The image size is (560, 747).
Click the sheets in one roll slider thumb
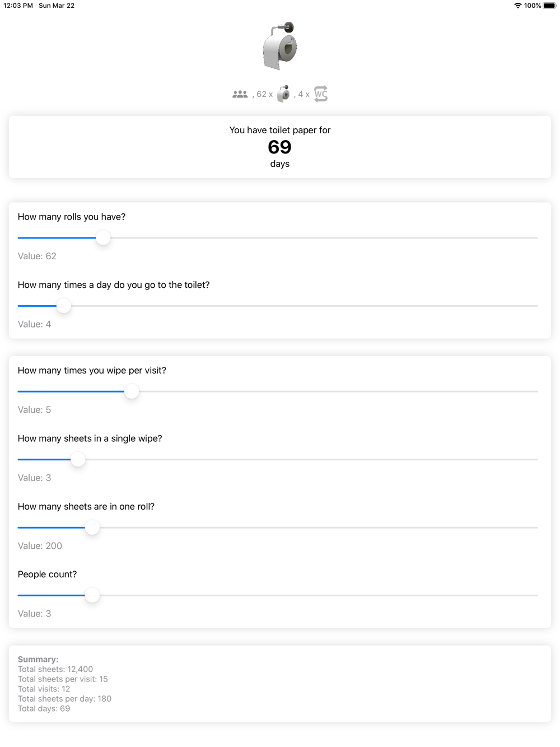pos(92,527)
